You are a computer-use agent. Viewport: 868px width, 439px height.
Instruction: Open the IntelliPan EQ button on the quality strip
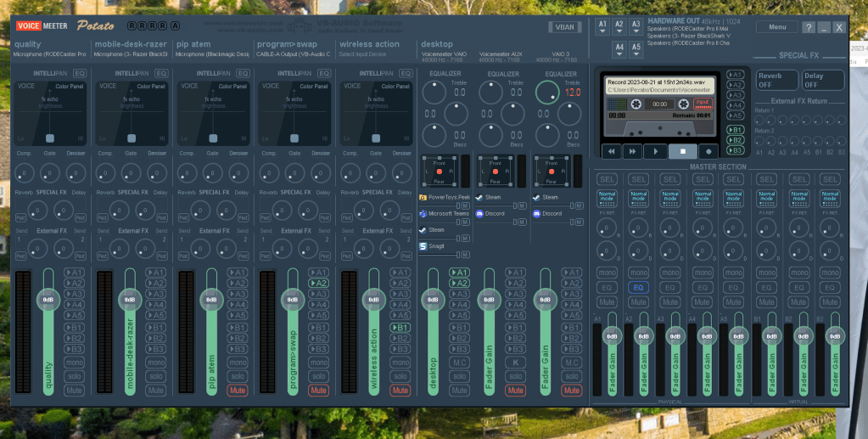(80, 73)
